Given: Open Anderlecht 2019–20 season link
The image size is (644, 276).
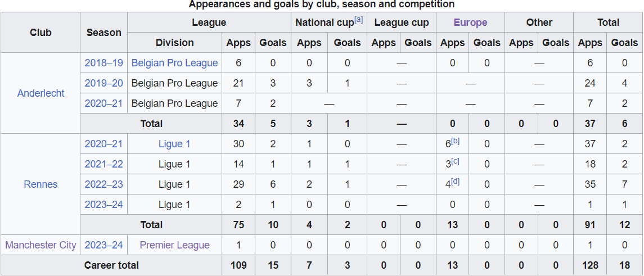Looking at the screenshot, I should [103, 83].
